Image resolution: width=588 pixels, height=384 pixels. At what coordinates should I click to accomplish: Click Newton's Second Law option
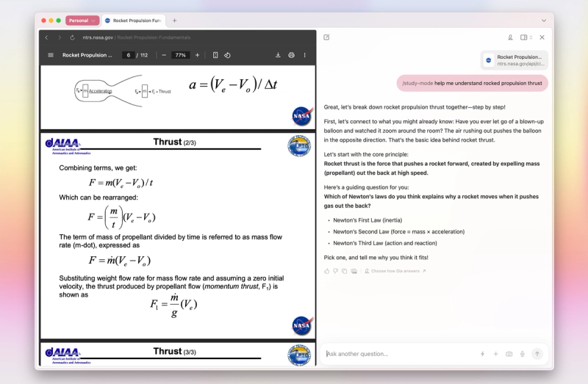[x=398, y=232]
